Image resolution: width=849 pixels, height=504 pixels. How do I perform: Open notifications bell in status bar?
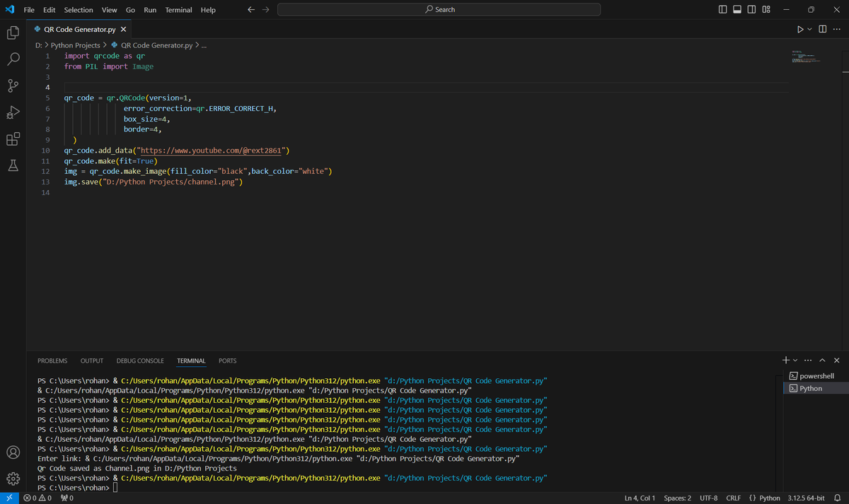[836, 498]
